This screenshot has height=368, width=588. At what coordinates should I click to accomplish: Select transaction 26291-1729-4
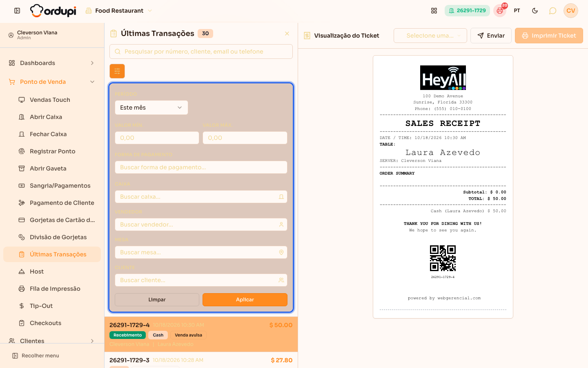point(201,334)
